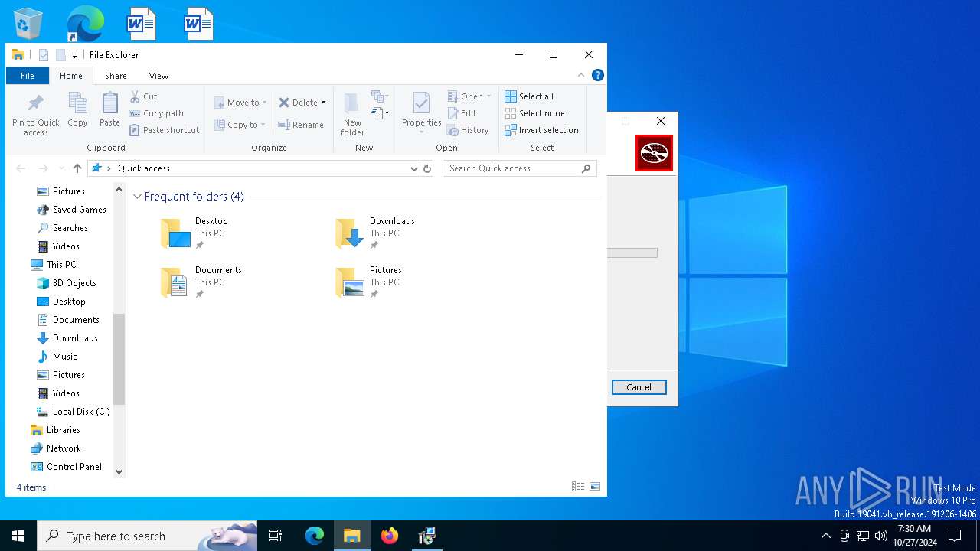Open the recent locations dropdown arrow
980x551 pixels.
click(61, 168)
